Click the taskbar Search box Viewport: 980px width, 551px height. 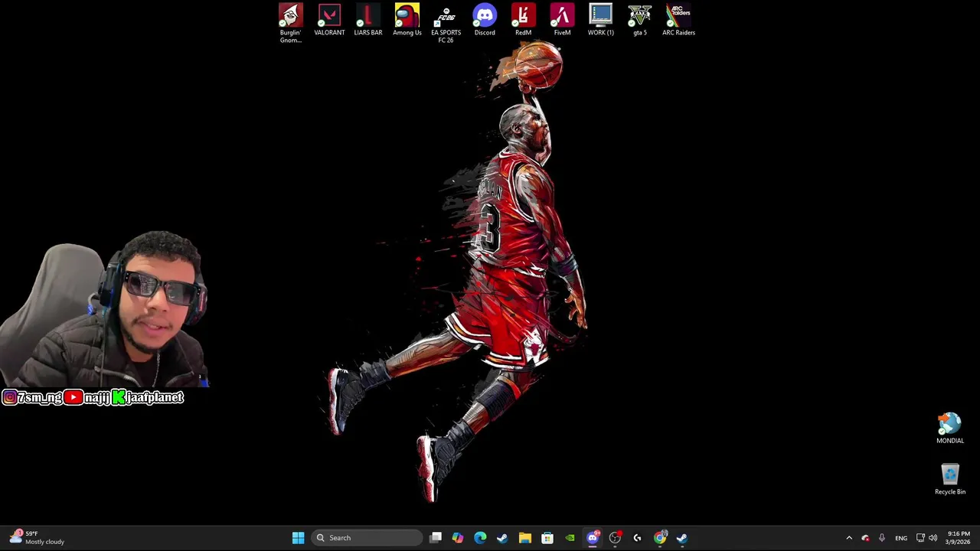[x=367, y=538]
